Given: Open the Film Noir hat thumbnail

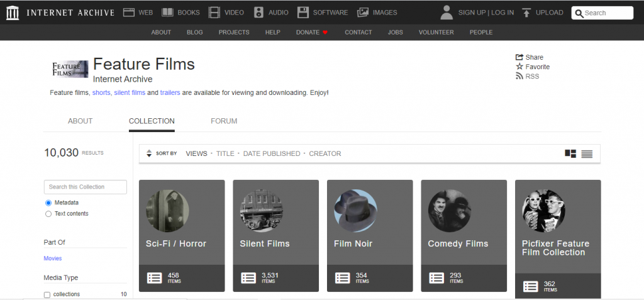Looking at the screenshot, I should click(x=355, y=211).
